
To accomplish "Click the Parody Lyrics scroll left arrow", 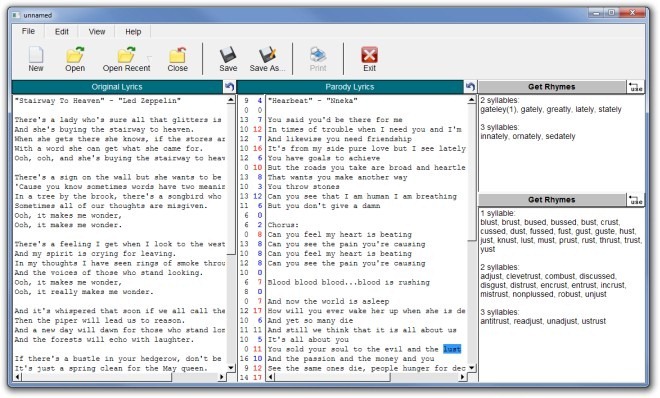I will [271, 377].
